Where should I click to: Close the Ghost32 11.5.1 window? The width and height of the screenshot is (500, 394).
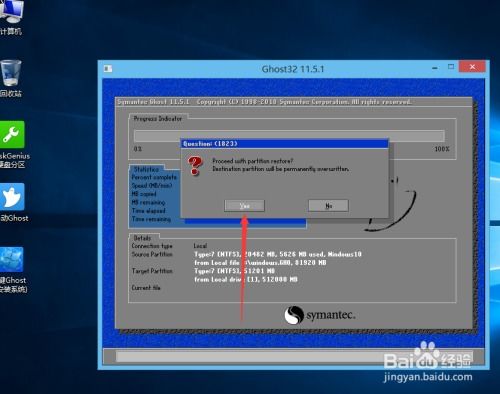pyautogui.click(x=472, y=67)
